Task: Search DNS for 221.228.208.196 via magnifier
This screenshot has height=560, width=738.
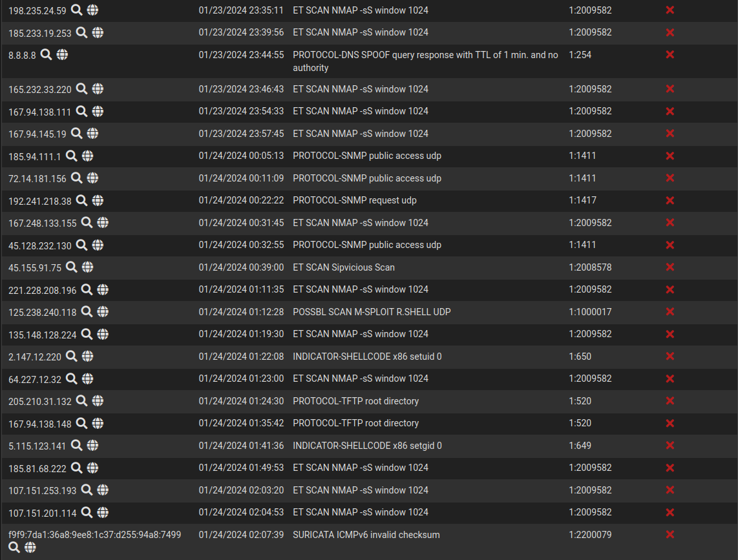Action: point(87,289)
